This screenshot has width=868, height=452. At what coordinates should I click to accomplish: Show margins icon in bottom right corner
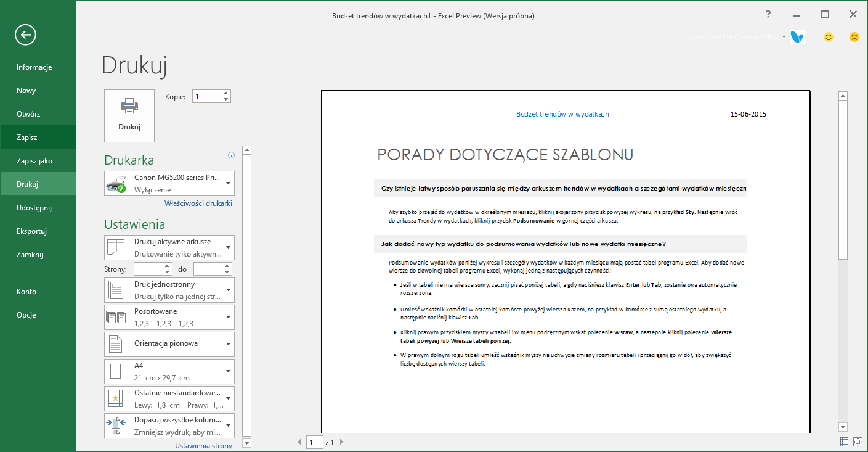844,442
